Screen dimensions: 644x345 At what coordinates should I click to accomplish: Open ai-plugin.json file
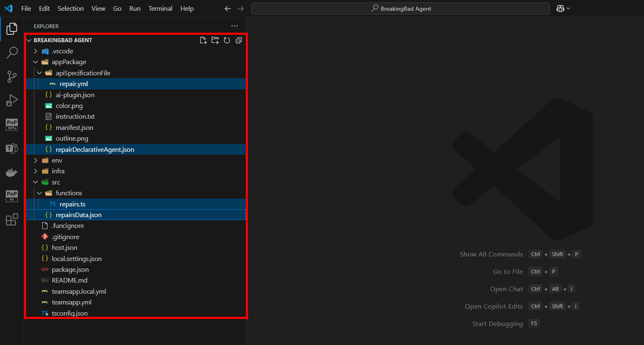(136, 95)
